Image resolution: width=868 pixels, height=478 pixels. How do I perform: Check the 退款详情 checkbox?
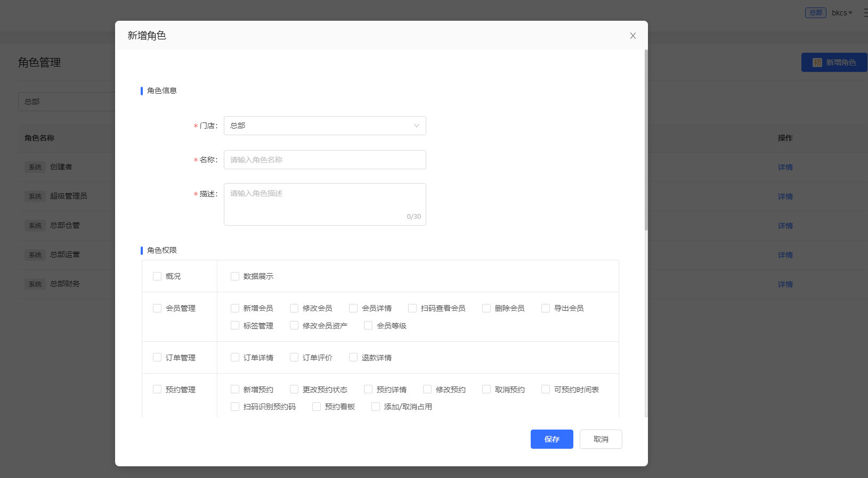(353, 357)
